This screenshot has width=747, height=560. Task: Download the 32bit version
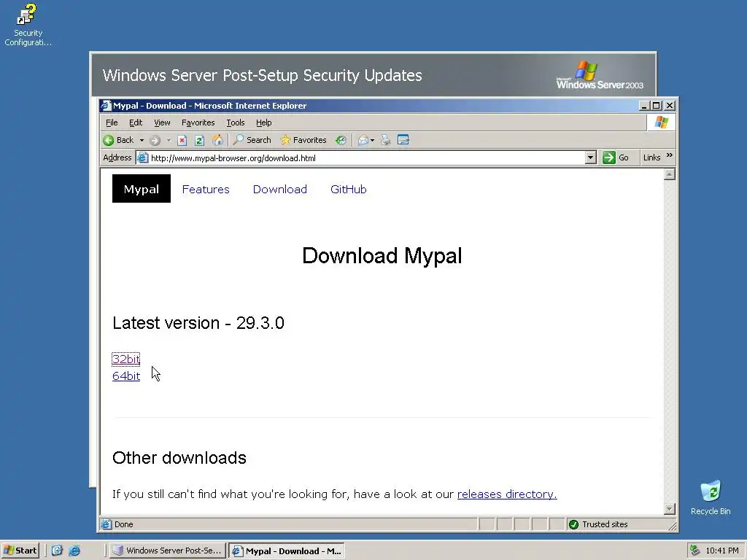coord(125,359)
